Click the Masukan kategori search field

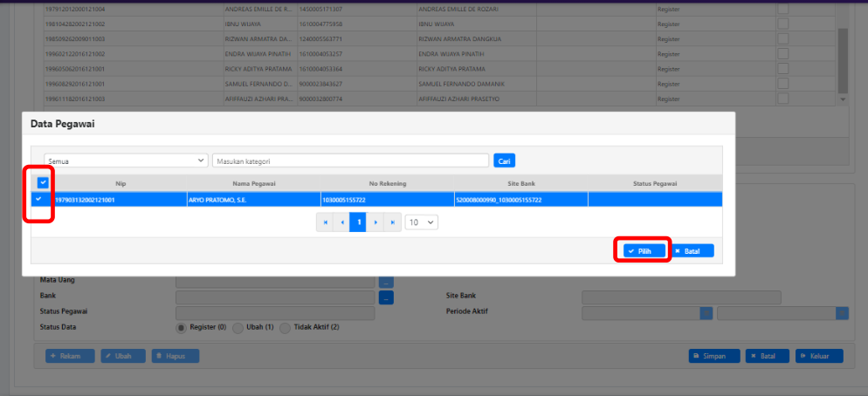coord(350,161)
